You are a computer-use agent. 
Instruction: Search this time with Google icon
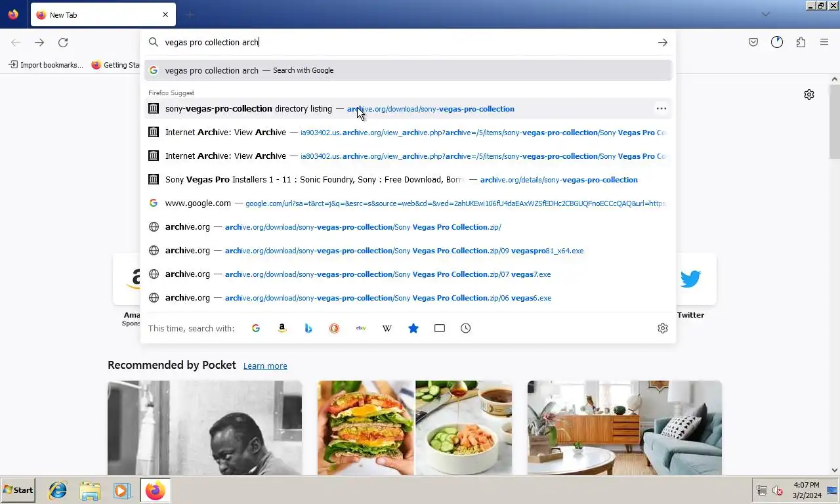point(256,328)
